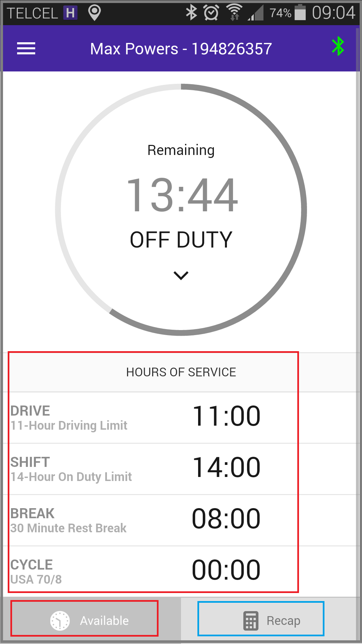This screenshot has width=362, height=644.
Task: Select the BREAK 30 Minute Rest row
Action: (181, 520)
